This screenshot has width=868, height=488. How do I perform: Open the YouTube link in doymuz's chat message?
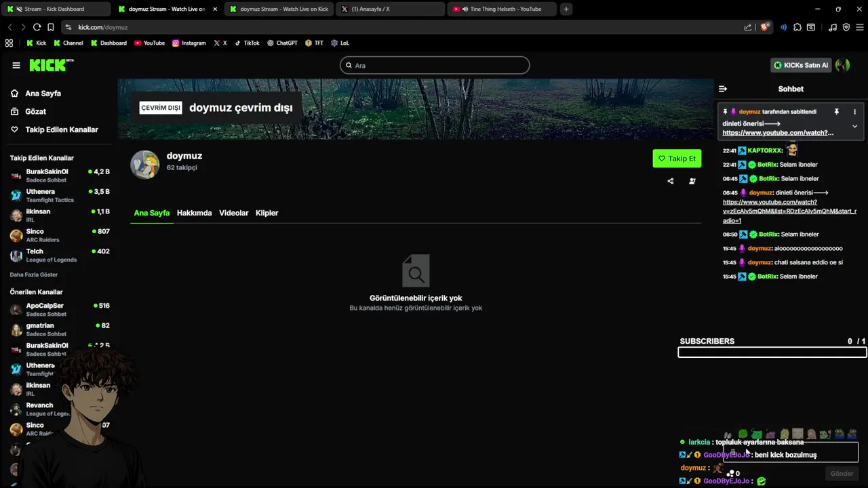789,211
